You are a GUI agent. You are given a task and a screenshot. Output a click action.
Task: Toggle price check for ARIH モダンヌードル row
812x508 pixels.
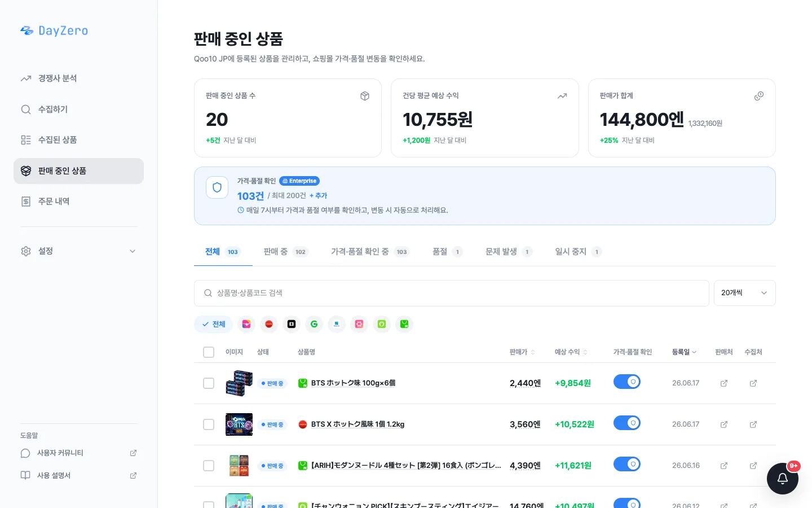pos(627,465)
